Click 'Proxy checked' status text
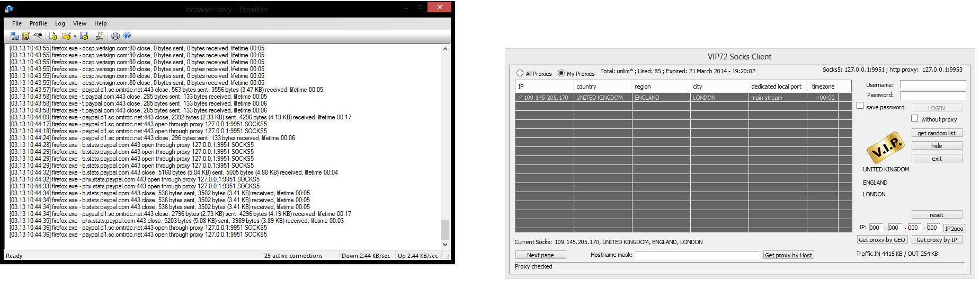The height and width of the screenshot is (286, 980). click(533, 266)
